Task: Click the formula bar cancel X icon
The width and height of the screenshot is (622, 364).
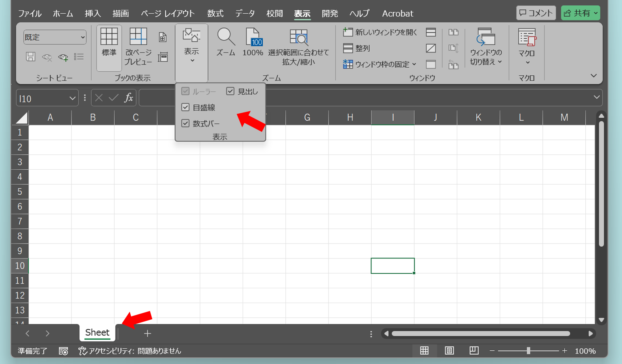Action: (x=99, y=98)
